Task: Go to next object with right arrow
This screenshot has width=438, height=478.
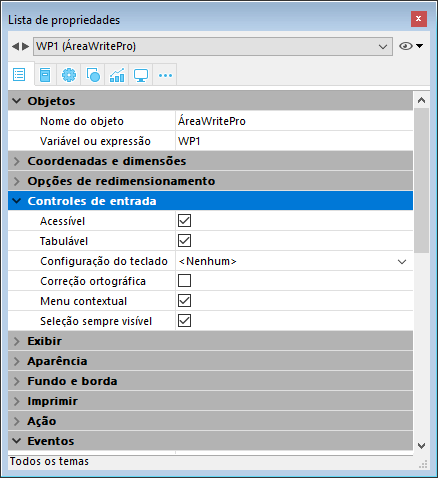Action: pos(25,46)
